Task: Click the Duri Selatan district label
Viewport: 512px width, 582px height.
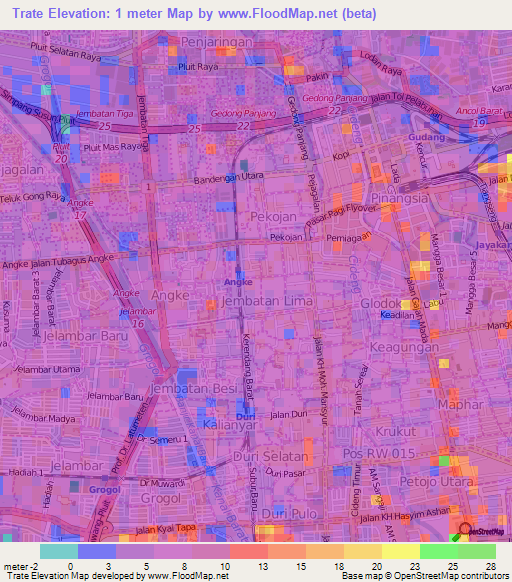Action: click(x=271, y=456)
